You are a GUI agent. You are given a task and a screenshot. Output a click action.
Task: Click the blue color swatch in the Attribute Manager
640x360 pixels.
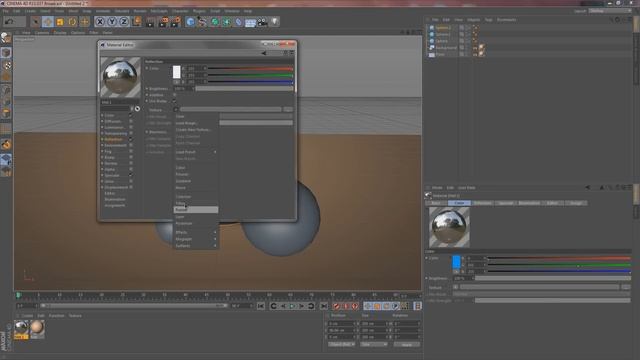(456, 262)
